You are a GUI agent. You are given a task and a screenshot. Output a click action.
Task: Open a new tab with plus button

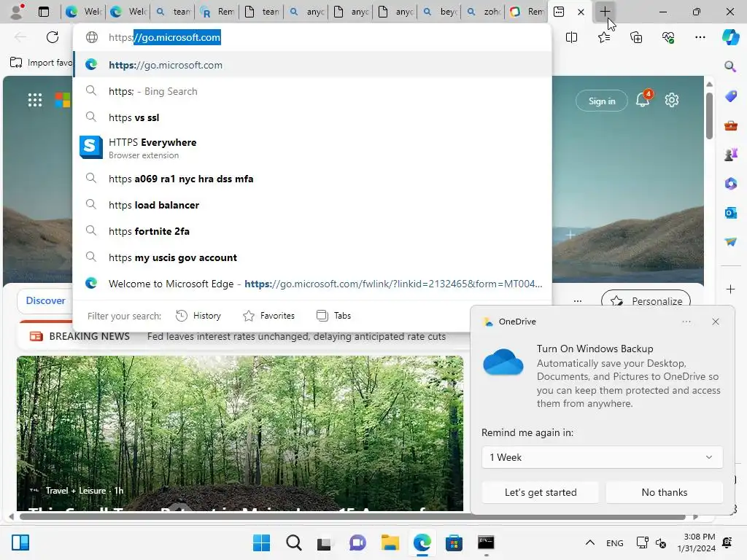pyautogui.click(x=605, y=12)
